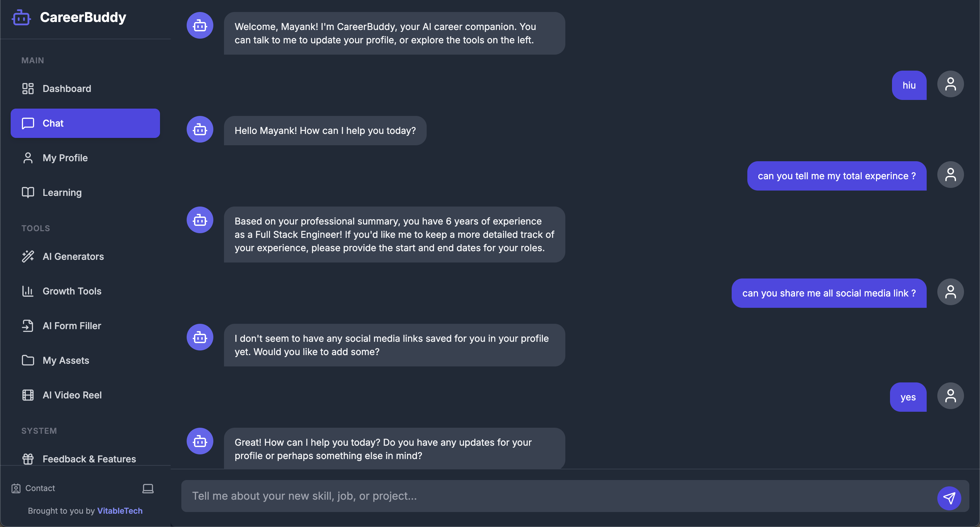The image size is (980, 527).
Task: Click the Growth Tools bar chart icon
Action: pyautogui.click(x=28, y=291)
